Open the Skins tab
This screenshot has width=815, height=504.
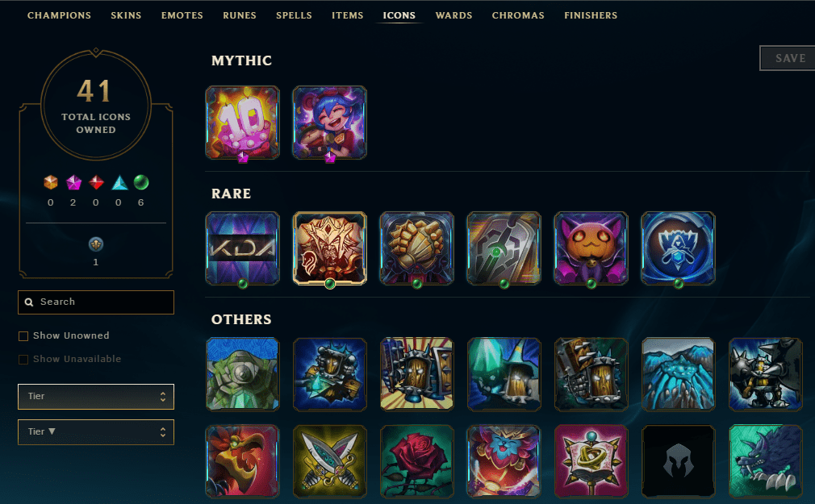tap(126, 15)
